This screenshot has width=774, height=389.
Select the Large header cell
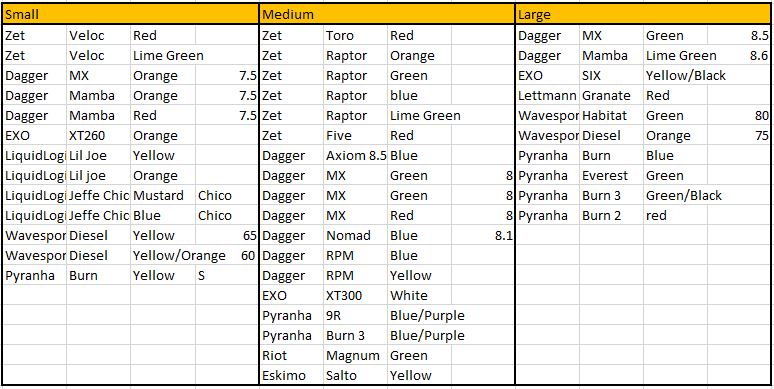[x=644, y=15]
